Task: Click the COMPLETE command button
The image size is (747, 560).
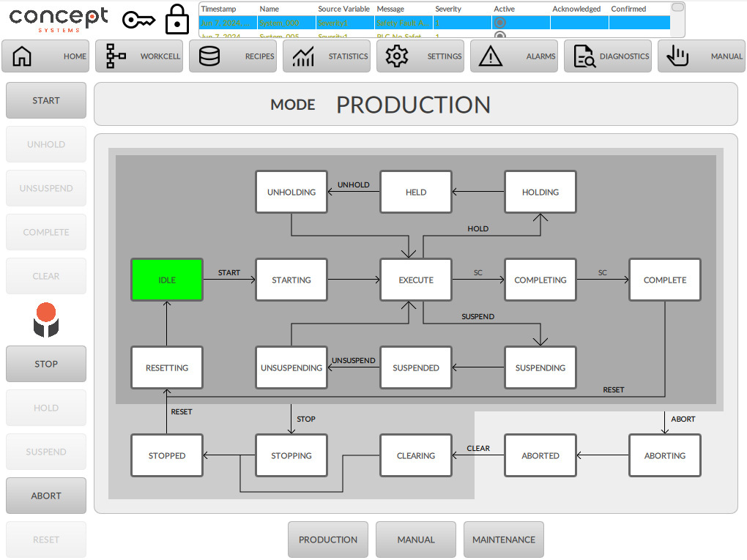Action: click(x=46, y=232)
